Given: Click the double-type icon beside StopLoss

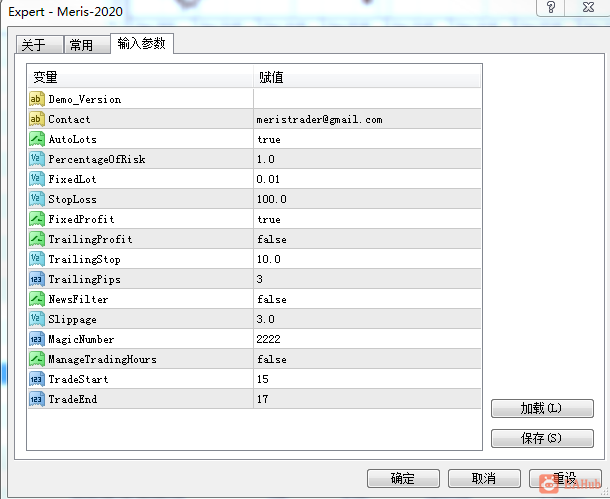Looking at the screenshot, I should (37, 199).
